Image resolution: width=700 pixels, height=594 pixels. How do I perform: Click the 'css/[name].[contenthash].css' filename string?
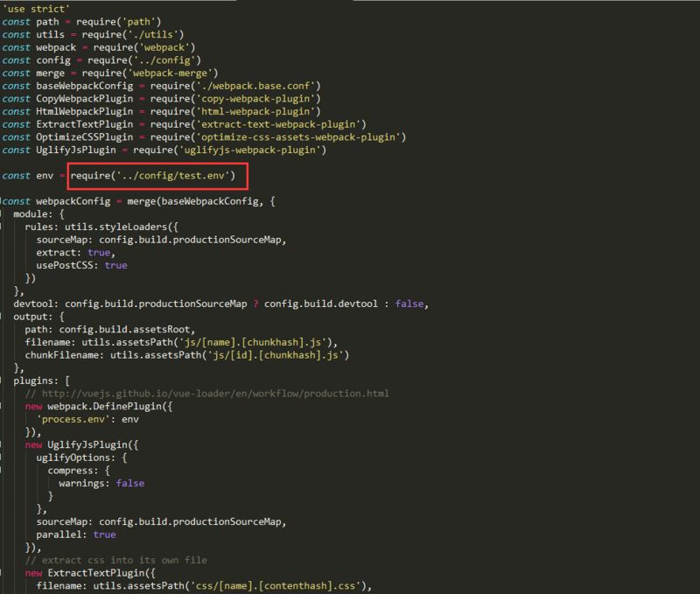pos(275,585)
